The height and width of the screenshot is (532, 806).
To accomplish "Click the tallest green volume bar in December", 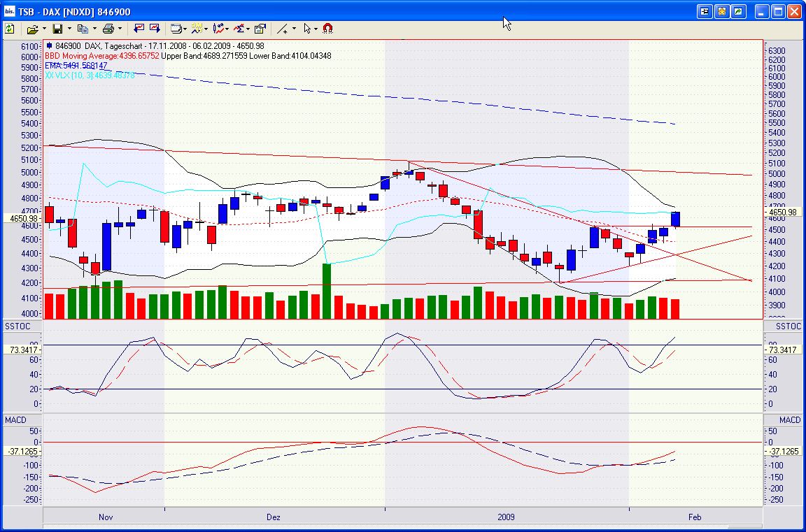I will click(327, 291).
